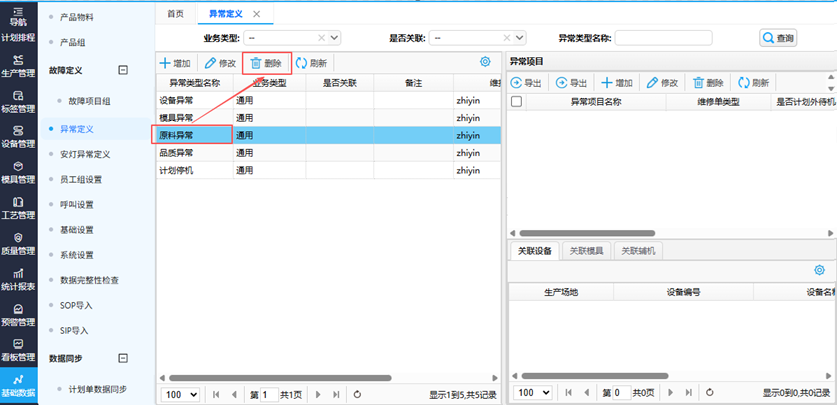Click 刷新 in the 异常类型 toolbar
Viewport: 837px width, 405px height.
click(x=312, y=63)
